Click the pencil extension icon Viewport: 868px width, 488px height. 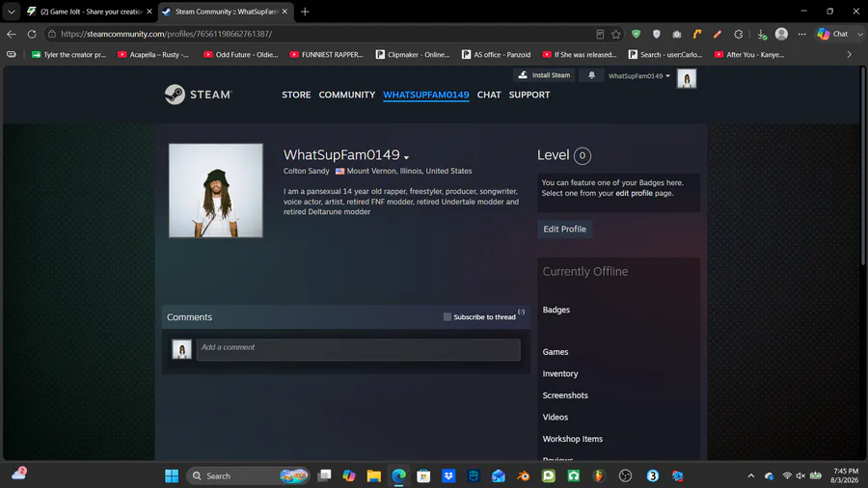click(718, 35)
